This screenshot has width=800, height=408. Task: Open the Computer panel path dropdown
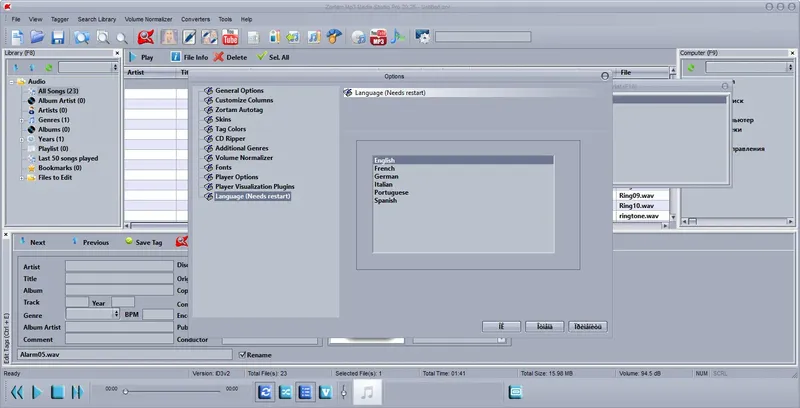790,67
